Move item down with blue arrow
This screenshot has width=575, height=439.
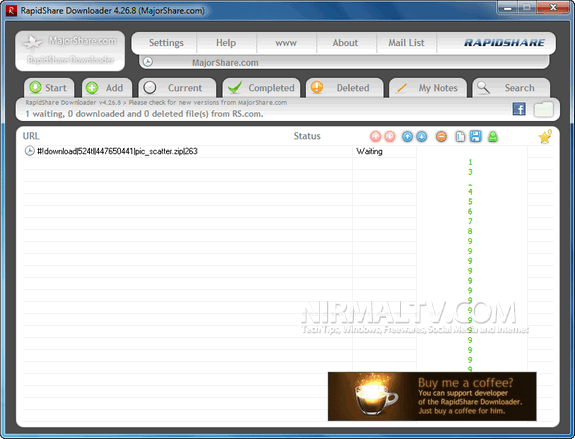pos(422,137)
